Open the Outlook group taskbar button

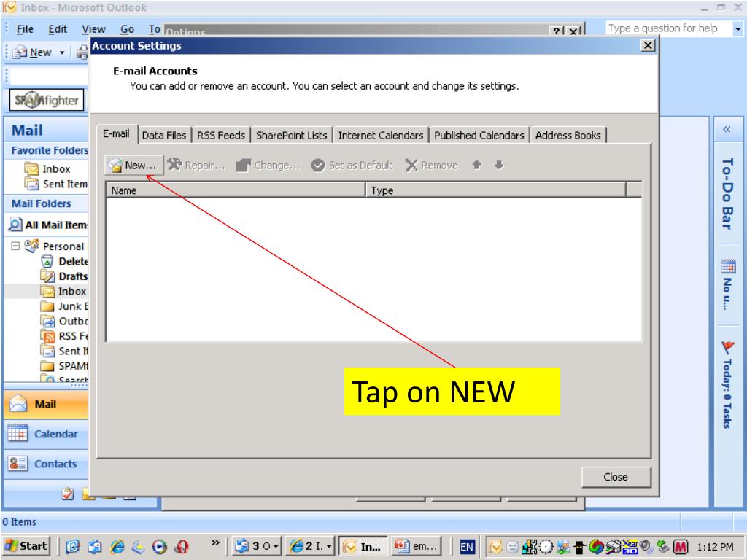click(x=258, y=546)
